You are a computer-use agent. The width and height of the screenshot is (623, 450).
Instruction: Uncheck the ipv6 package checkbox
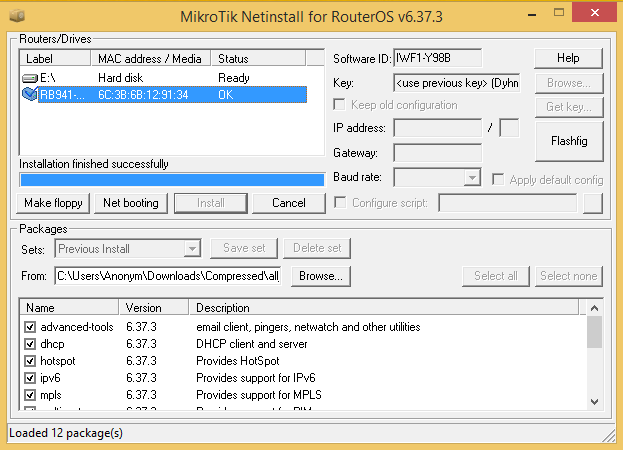coord(30,378)
